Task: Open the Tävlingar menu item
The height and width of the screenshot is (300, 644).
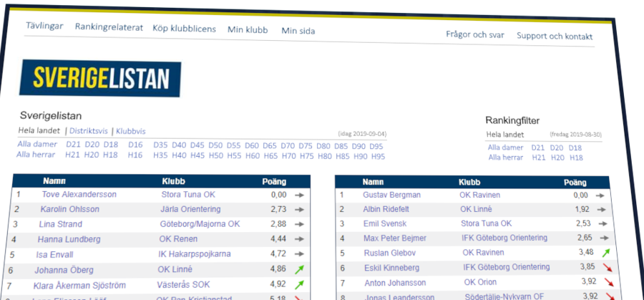Action: [x=44, y=26]
